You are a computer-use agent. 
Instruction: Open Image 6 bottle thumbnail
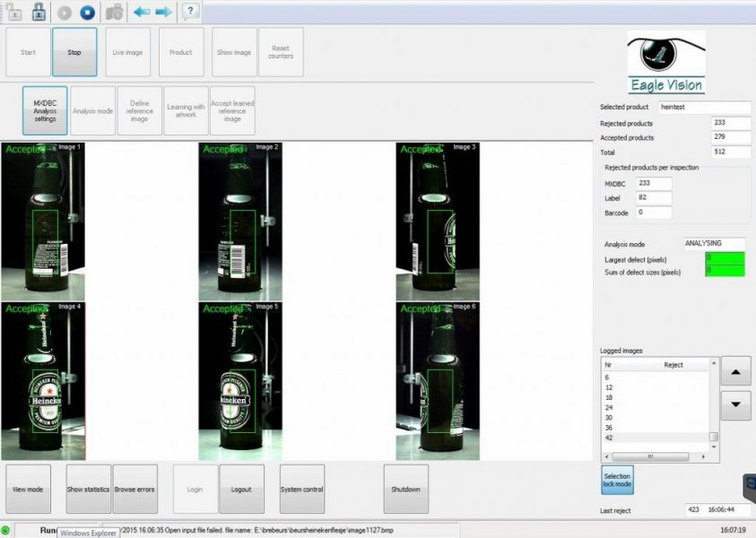tap(438, 381)
